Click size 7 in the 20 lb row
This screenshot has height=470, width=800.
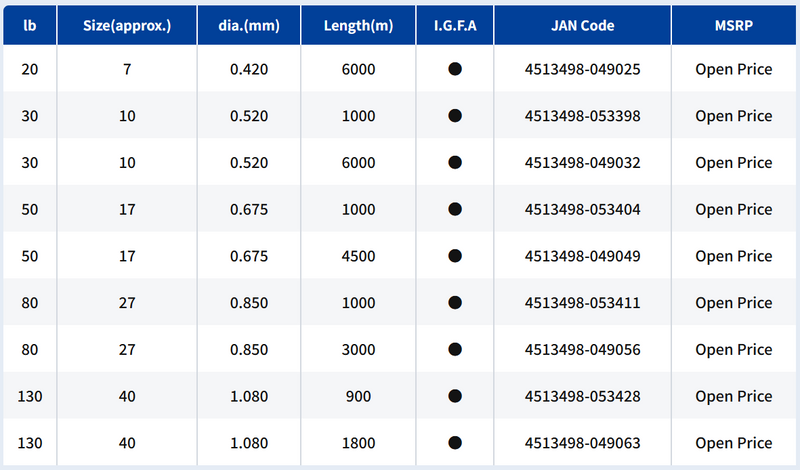[127, 69]
